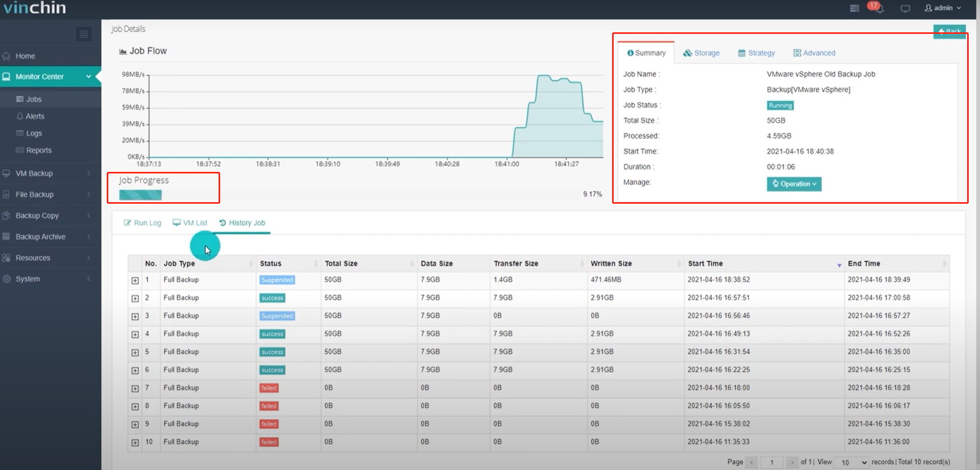Click the Monitor Center laptop icon

(x=6, y=76)
